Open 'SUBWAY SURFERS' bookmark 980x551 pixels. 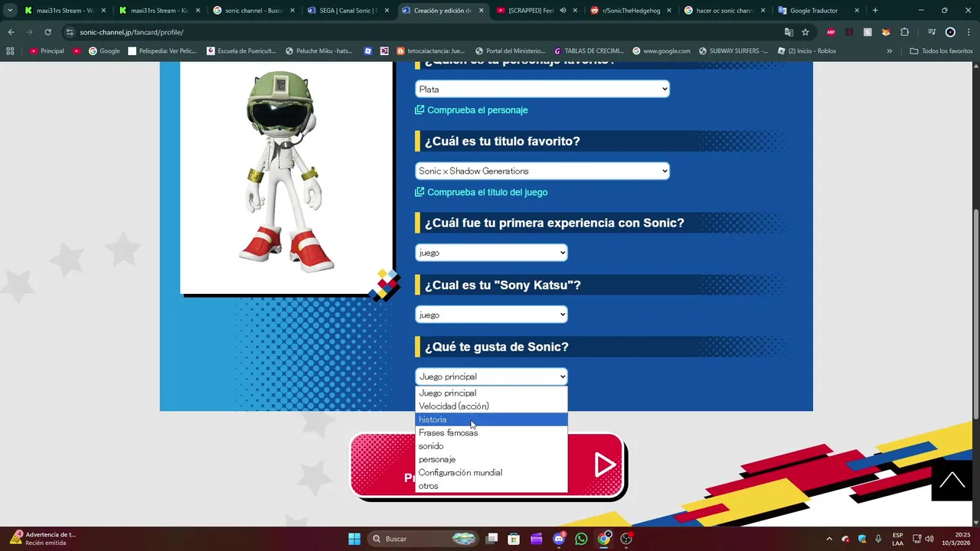(732, 51)
